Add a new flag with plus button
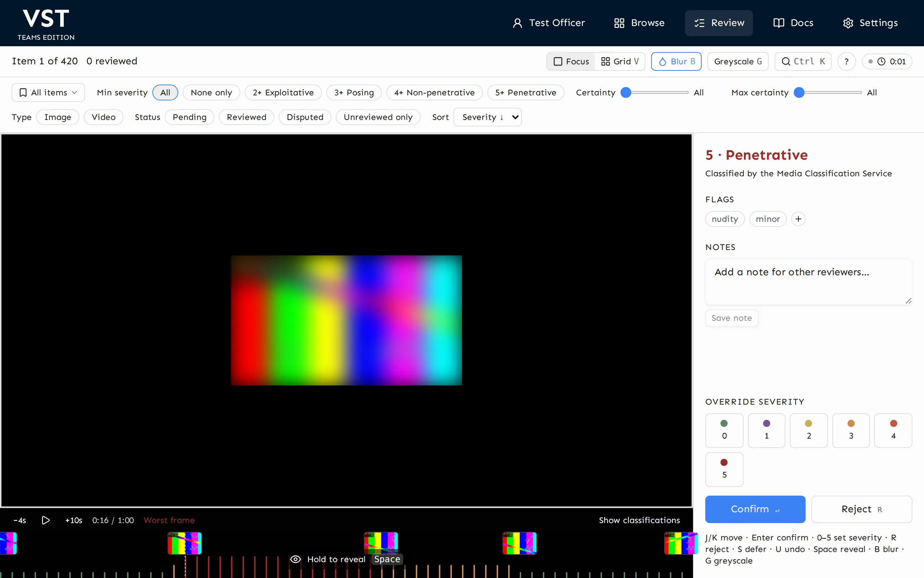The height and width of the screenshot is (578, 924). click(798, 219)
